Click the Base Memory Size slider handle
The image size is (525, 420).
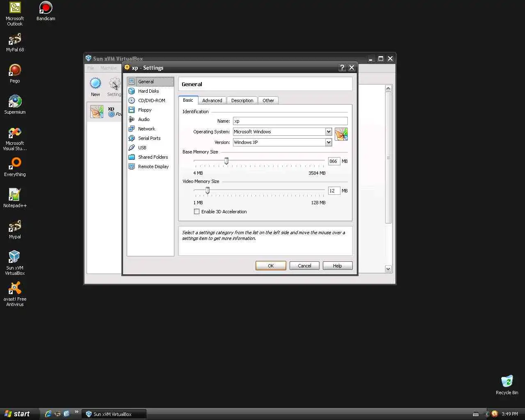(x=226, y=161)
